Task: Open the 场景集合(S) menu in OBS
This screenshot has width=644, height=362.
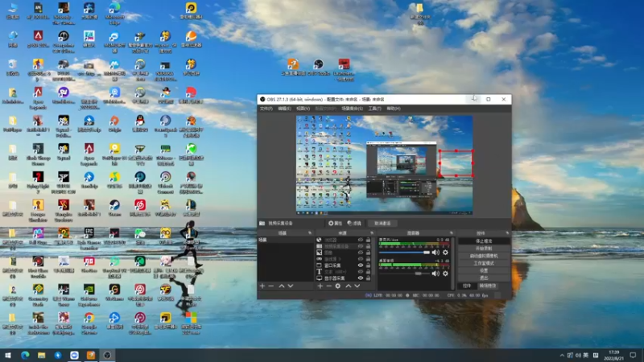Action: pos(353,109)
